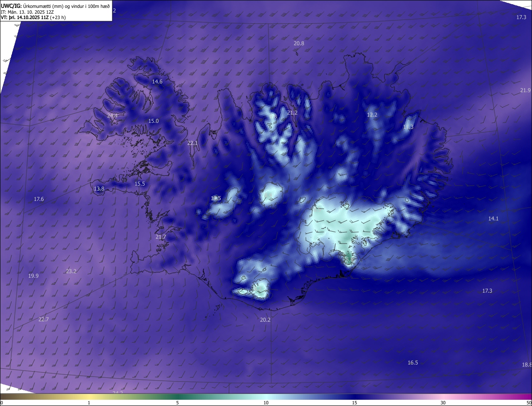532x406 pixels.
Task: Click the 21.7 value in southwest Iceland
Action: pos(160,237)
